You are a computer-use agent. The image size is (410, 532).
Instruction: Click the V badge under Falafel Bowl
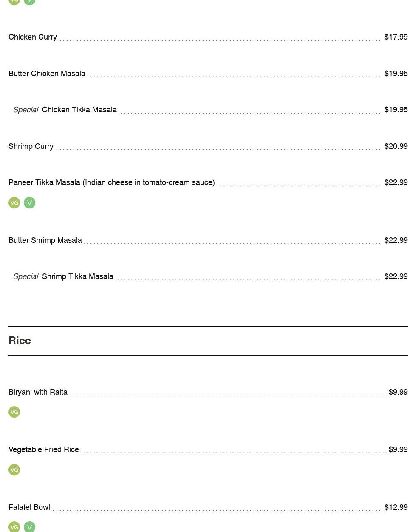tap(29, 527)
